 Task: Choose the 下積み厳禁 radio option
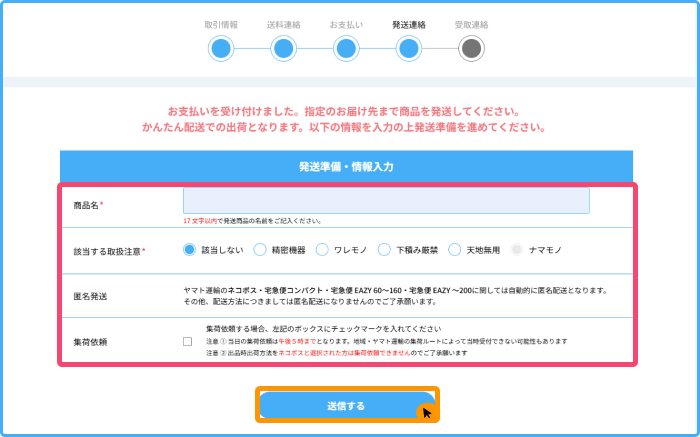point(384,250)
